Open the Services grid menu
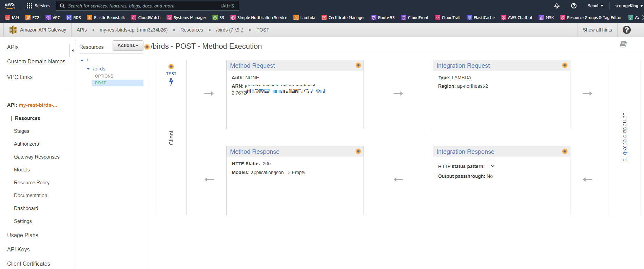This screenshot has width=644, height=269. point(38,6)
